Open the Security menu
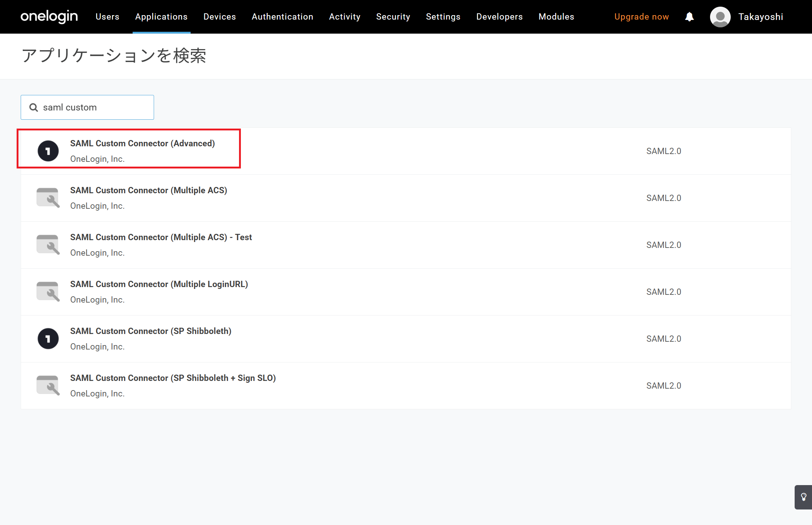 pyautogui.click(x=393, y=17)
